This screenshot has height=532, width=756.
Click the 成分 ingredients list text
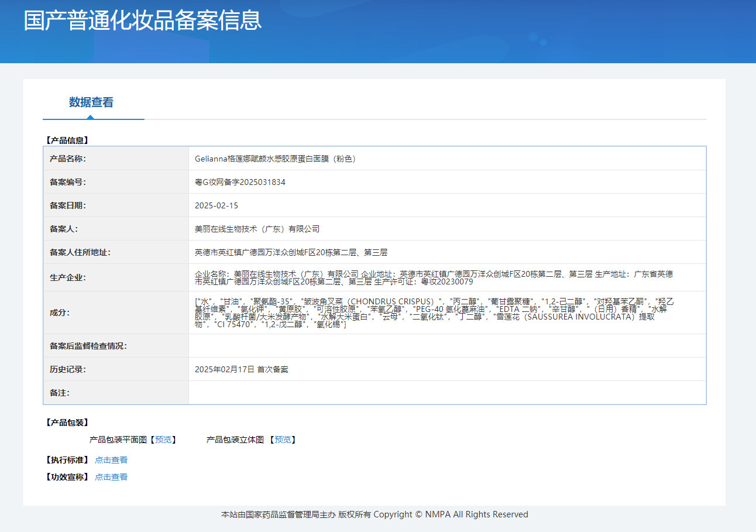[433, 313]
